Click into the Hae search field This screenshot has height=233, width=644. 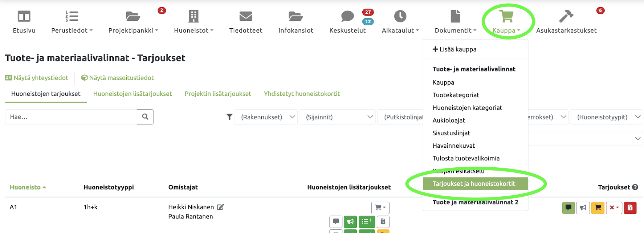[71, 117]
